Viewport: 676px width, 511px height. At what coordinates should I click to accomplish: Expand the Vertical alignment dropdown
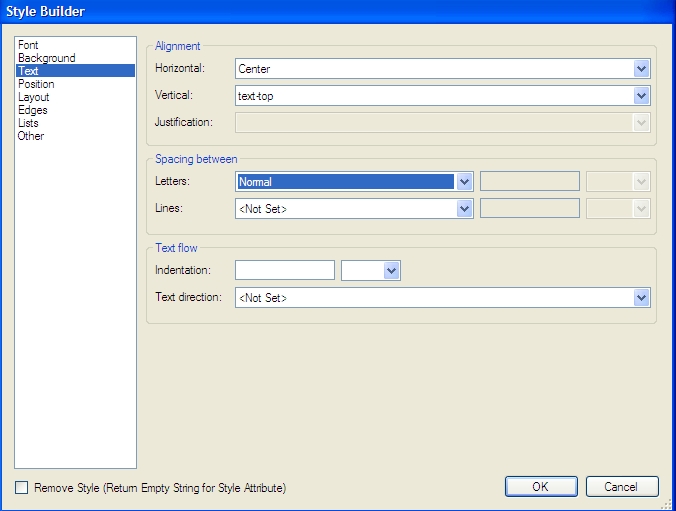pos(642,96)
